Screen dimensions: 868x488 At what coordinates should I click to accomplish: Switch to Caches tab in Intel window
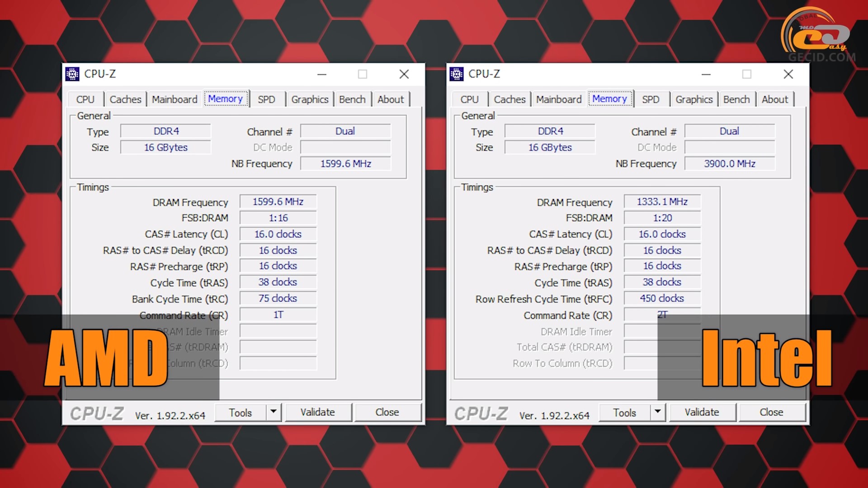coord(509,99)
